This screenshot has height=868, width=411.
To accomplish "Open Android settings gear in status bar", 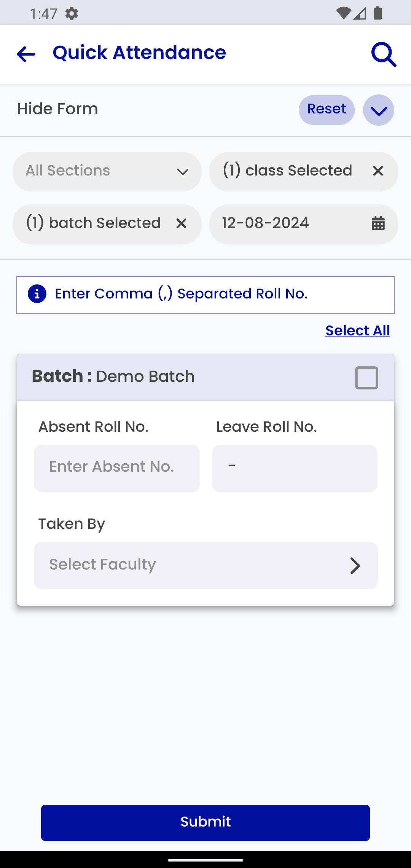I will pos(72,14).
